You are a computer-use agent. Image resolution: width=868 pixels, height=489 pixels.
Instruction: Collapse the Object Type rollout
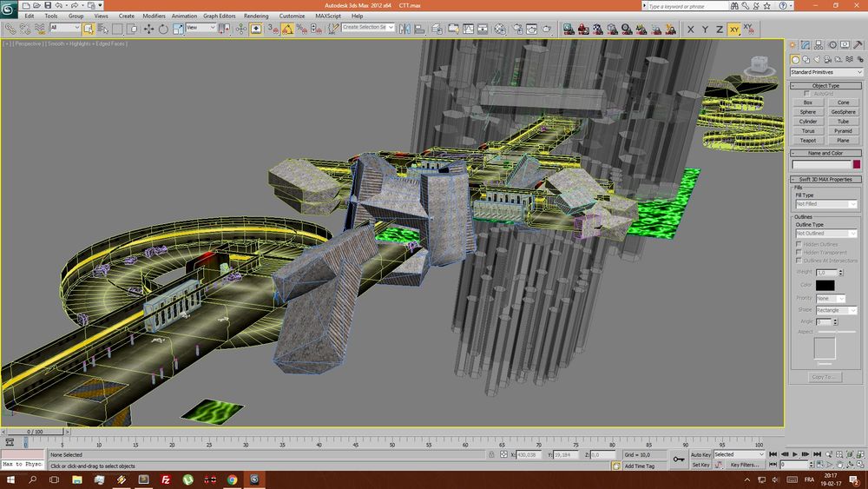825,86
